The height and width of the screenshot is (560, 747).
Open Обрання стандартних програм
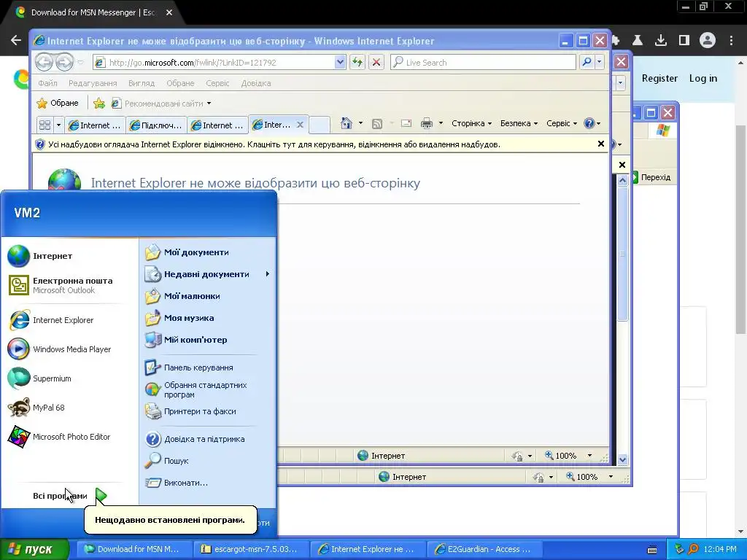click(196, 389)
